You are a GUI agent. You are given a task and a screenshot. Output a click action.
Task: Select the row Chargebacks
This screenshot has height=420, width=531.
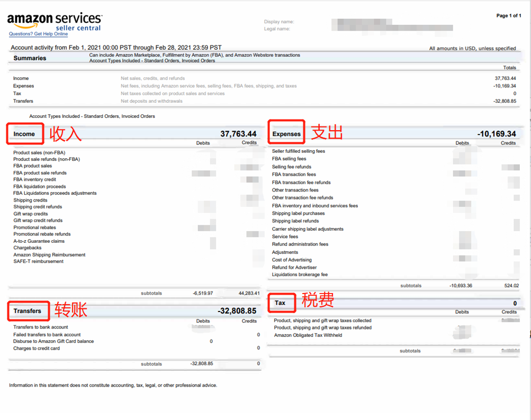[x=28, y=248]
